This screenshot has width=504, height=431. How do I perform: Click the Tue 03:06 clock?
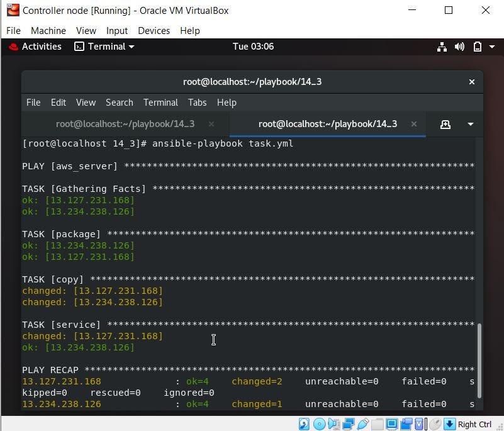click(254, 47)
